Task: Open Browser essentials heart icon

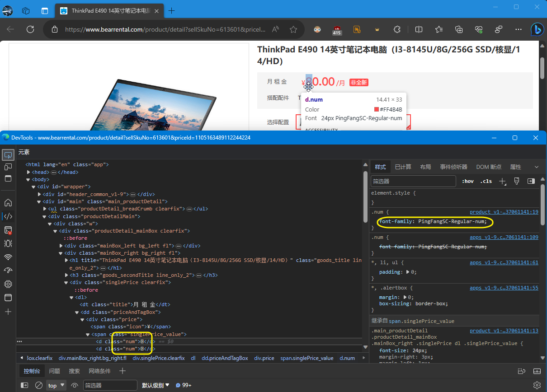Action: (x=479, y=29)
